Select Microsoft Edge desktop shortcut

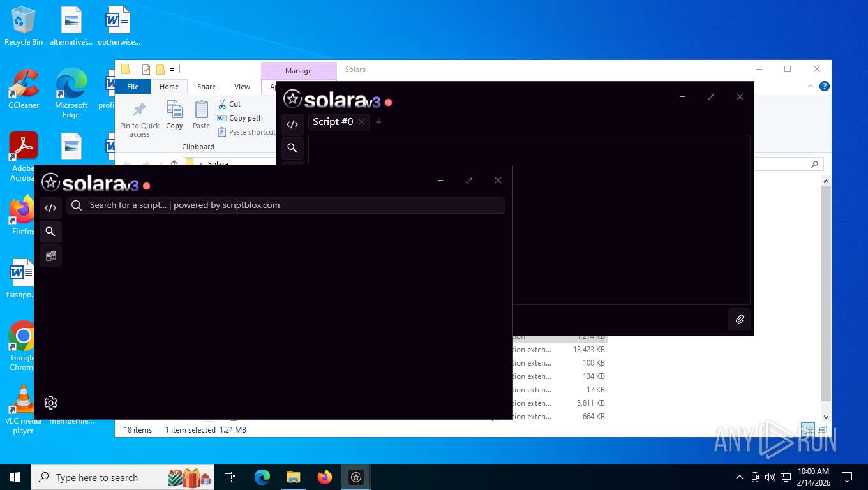coord(71,94)
